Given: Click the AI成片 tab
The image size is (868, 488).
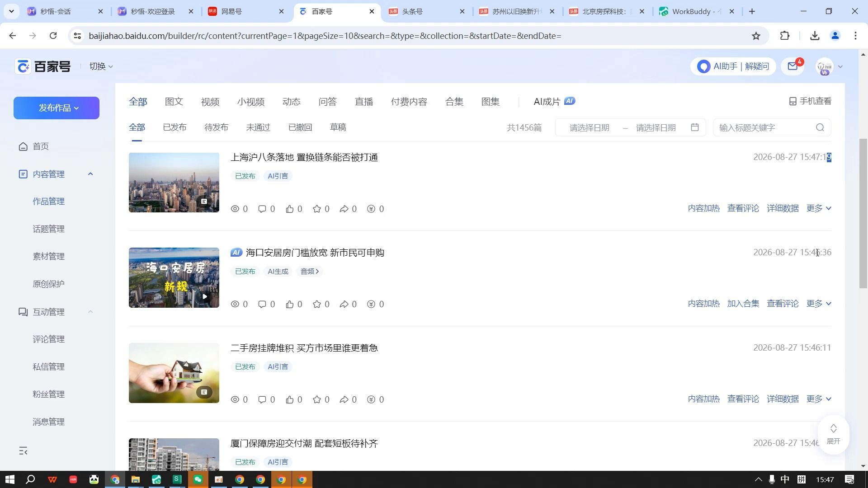Looking at the screenshot, I should [554, 102].
